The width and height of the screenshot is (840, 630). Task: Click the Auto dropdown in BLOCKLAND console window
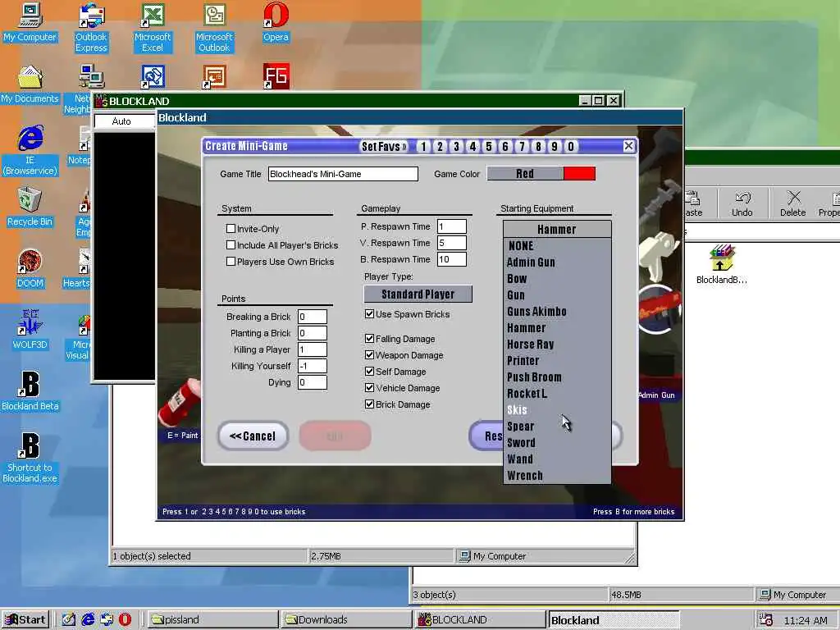point(125,121)
